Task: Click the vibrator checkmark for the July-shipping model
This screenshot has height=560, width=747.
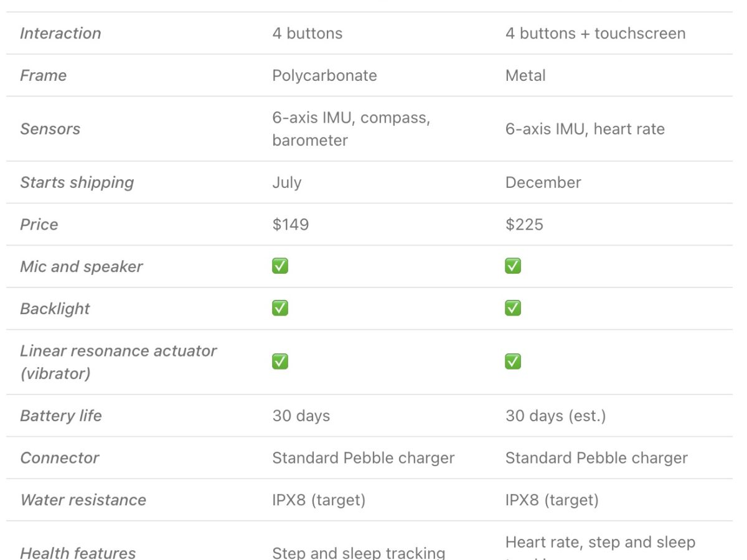Action: tap(280, 362)
